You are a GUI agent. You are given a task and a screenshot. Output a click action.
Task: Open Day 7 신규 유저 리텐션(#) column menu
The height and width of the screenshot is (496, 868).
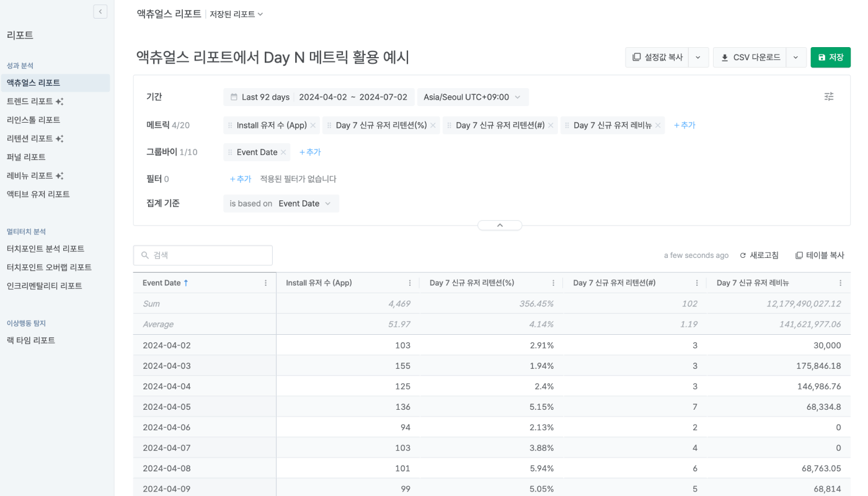[697, 283]
